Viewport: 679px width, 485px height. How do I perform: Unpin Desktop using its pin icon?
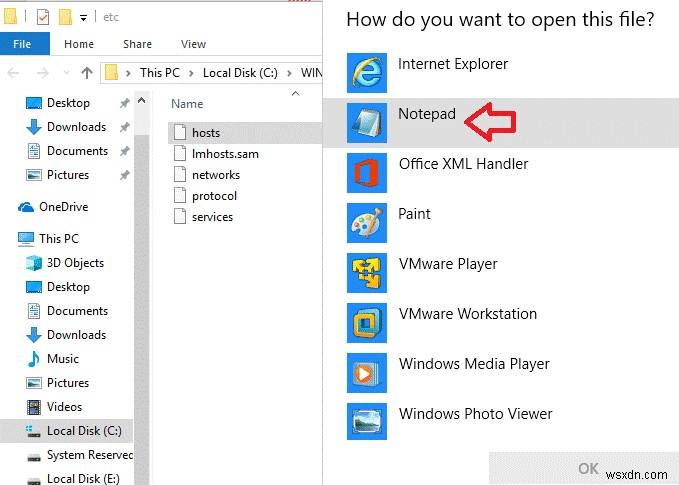[x=125, y=103]
